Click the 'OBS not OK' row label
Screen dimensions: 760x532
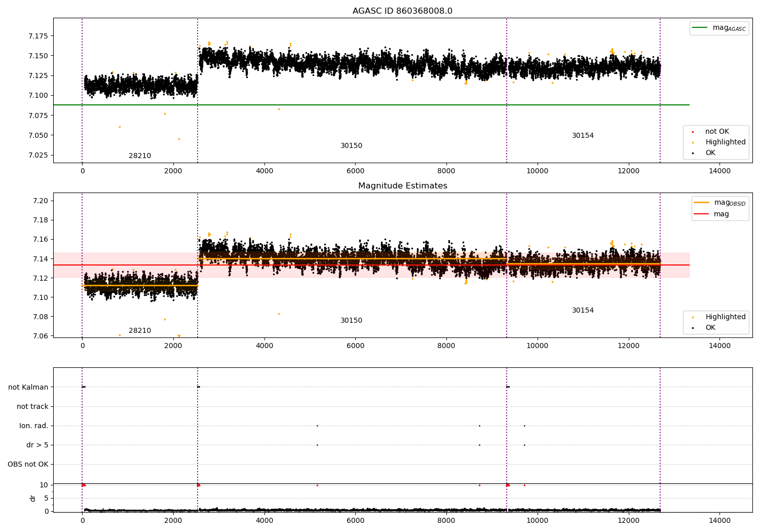(28, 465)
